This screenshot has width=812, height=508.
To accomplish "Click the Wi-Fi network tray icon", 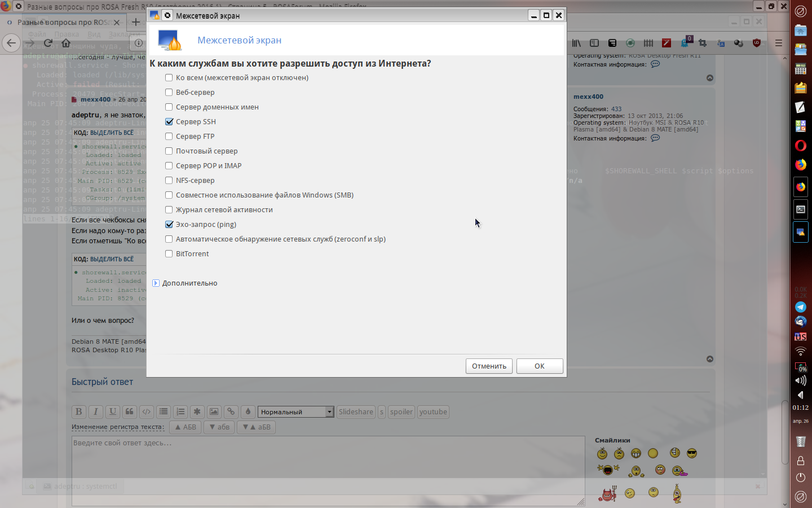I will point(801,352).
